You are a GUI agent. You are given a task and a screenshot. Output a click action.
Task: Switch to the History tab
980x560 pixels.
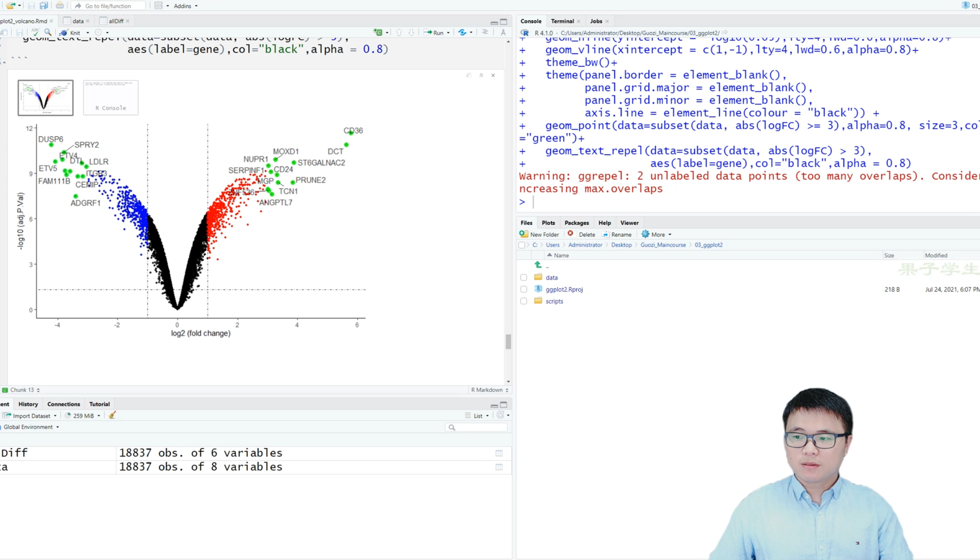pos(28,404)
